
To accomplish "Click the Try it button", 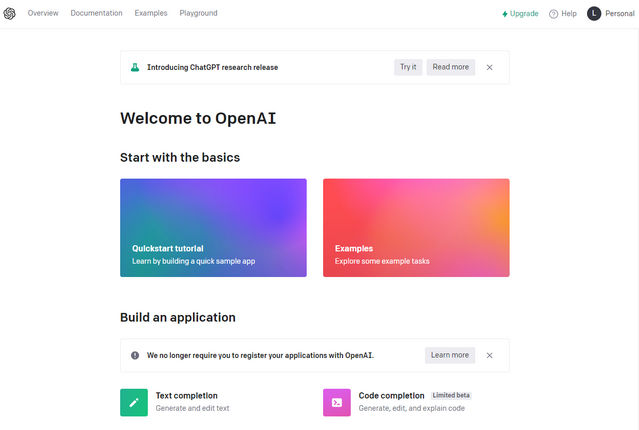I will (x=408, y=67).
